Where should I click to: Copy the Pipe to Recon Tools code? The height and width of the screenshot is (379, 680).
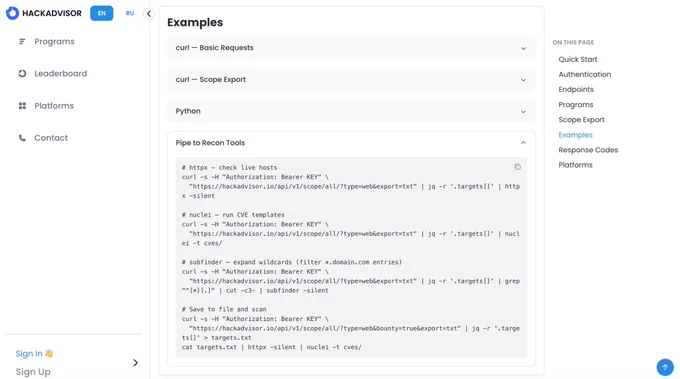tap(517, 167)
